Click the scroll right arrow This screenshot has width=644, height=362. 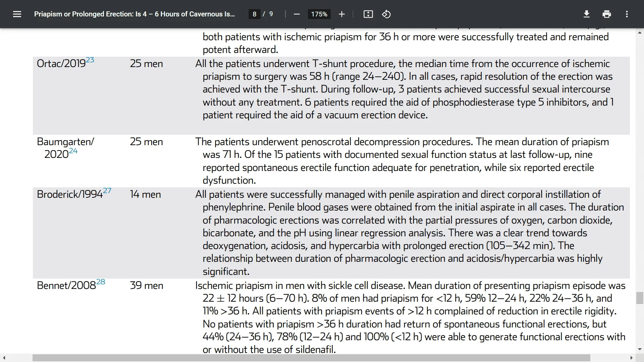click(632, 358)
